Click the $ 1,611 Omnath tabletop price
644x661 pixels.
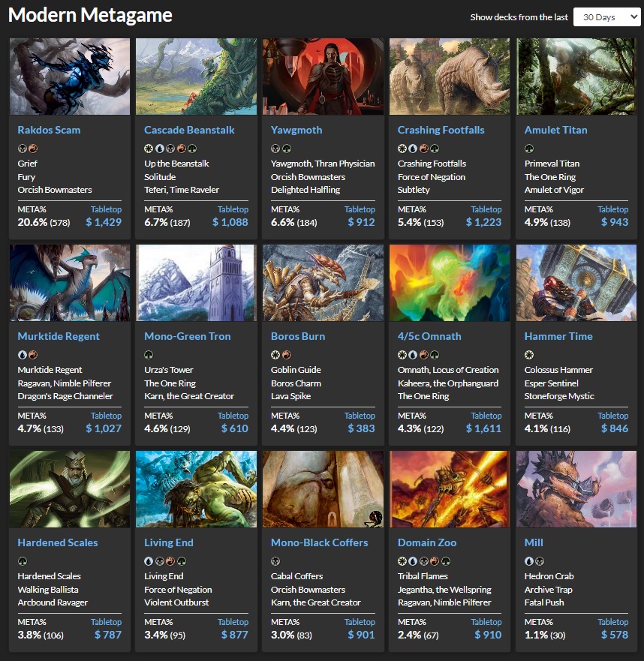point(483,428)
